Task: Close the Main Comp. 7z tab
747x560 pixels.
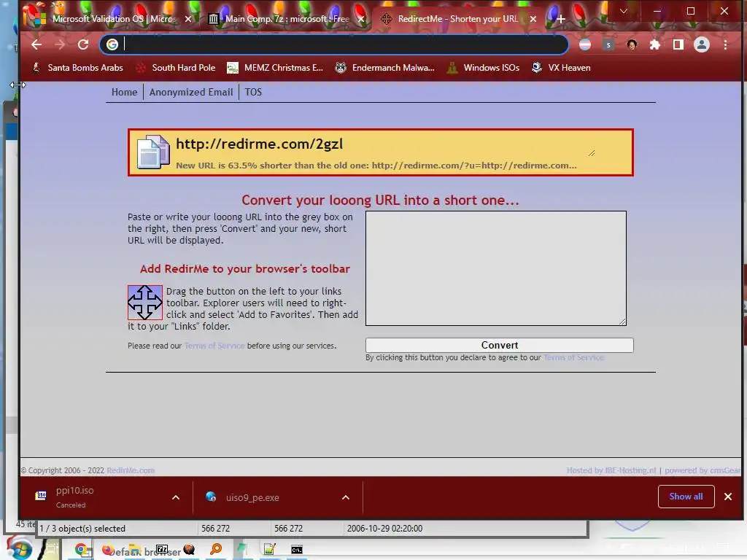Action: (x=361, y=19)
